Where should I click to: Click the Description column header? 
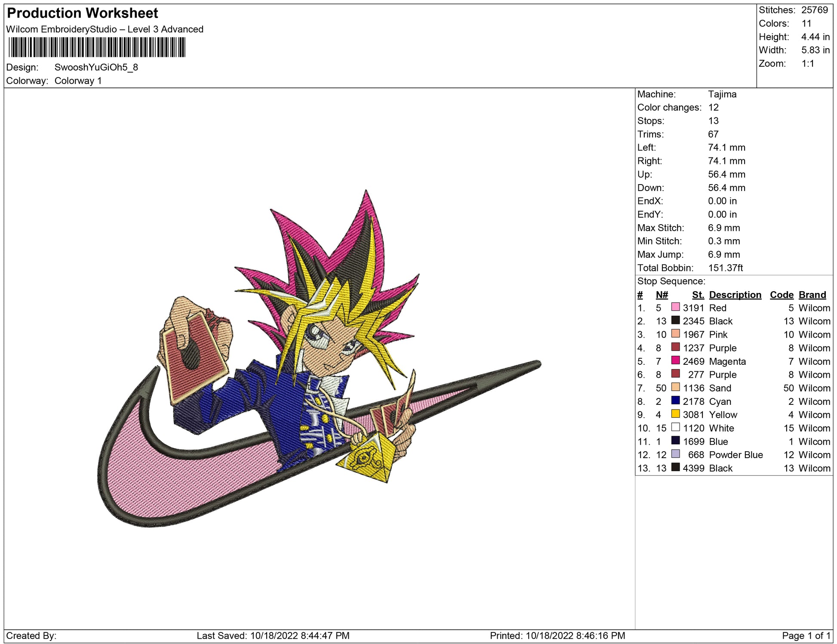(735, 295)
